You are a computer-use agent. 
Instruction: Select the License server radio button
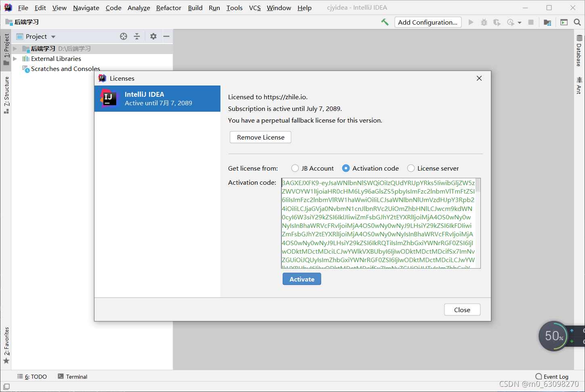click(411, 168)
